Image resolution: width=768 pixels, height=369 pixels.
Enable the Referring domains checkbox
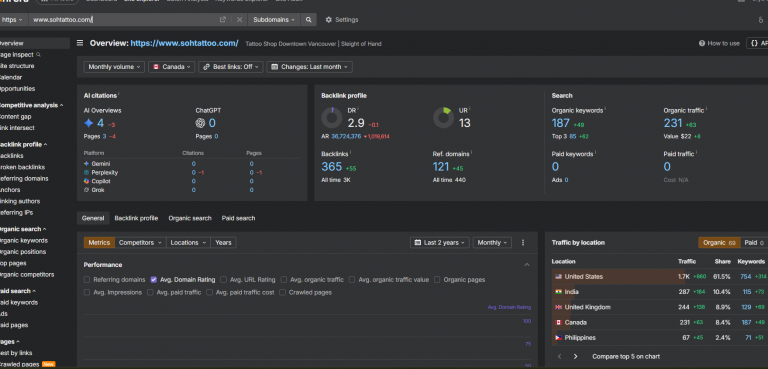87,280
